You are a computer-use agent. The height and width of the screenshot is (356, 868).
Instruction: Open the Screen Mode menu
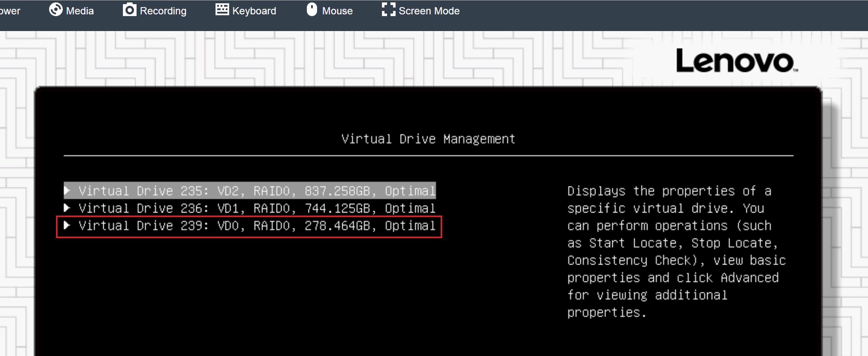pos(420,10)
